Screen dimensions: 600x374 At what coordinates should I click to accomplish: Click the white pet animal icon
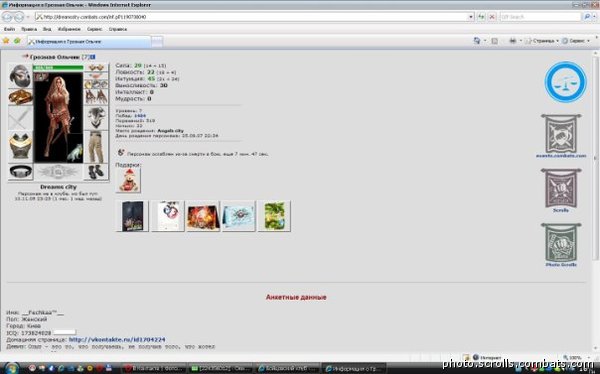pyautogui.click(x=75, y=153)
